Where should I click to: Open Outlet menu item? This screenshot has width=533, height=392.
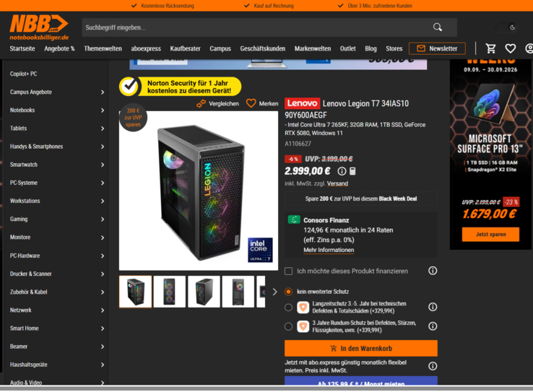[x=347, y=48]
